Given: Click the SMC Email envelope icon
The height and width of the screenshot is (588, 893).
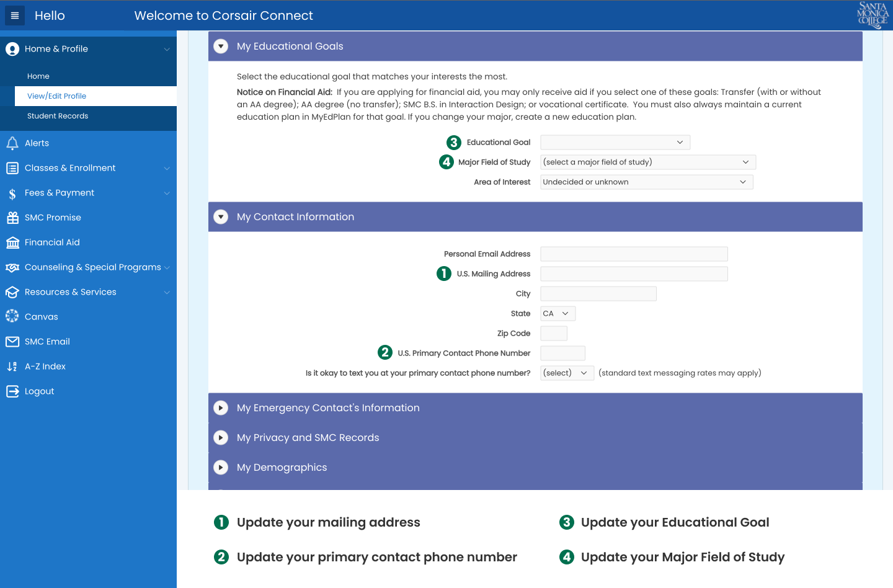Looking at the screenshot, I should tap(12, 342).
